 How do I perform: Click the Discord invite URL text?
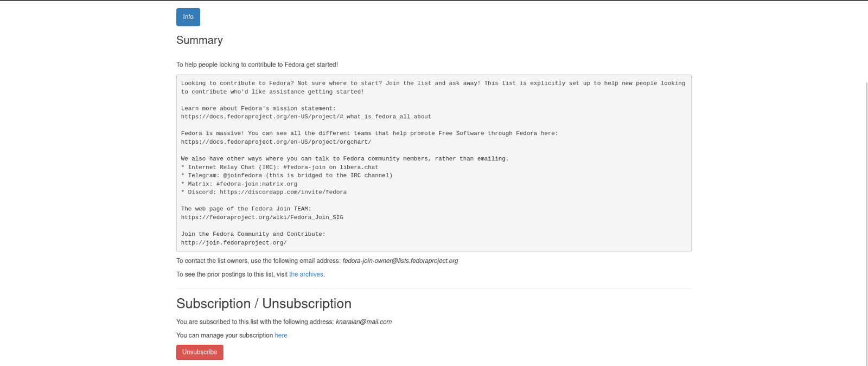pos(283,192)
